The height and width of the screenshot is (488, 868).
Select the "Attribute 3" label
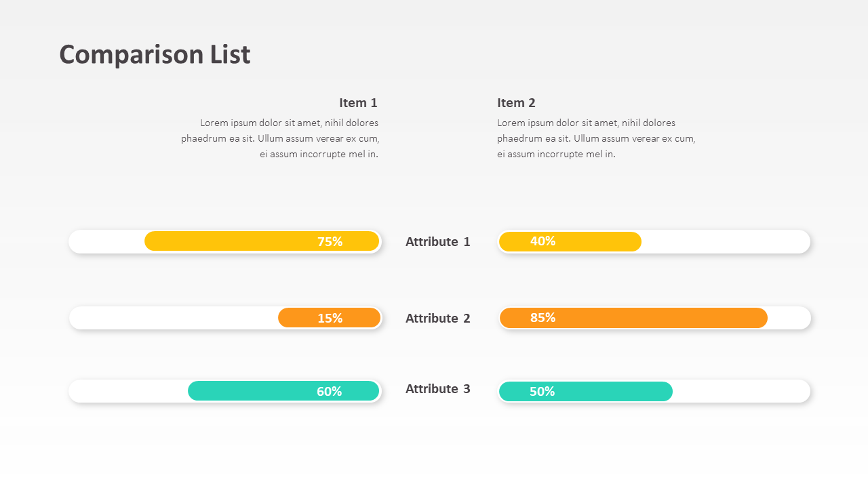(x=437, y=389)
